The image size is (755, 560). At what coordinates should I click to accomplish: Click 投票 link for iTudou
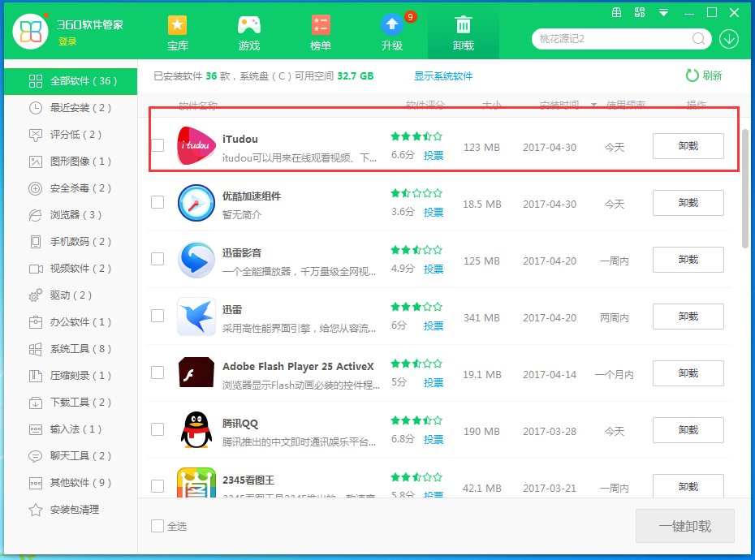click(434, 156)
